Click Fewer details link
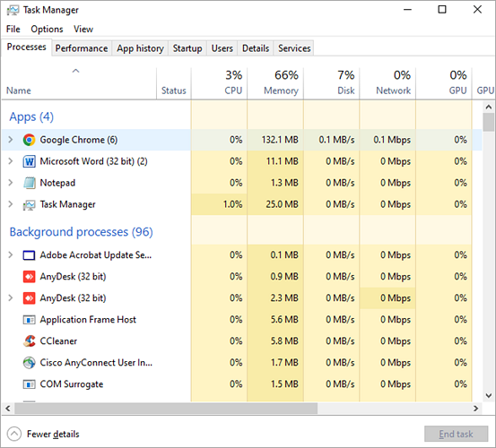Viewport: 496px width, 448px height. (x=53, y=434)
